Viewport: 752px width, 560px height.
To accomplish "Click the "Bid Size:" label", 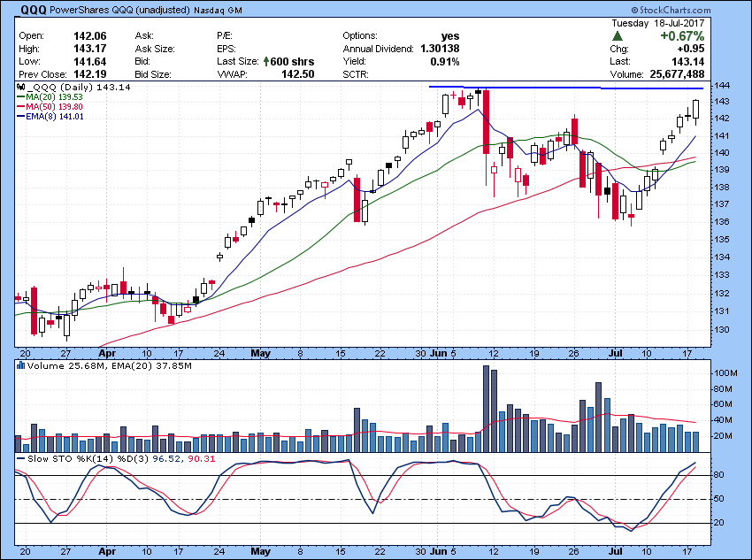I will pyautogui.click(x=153, y=74).
